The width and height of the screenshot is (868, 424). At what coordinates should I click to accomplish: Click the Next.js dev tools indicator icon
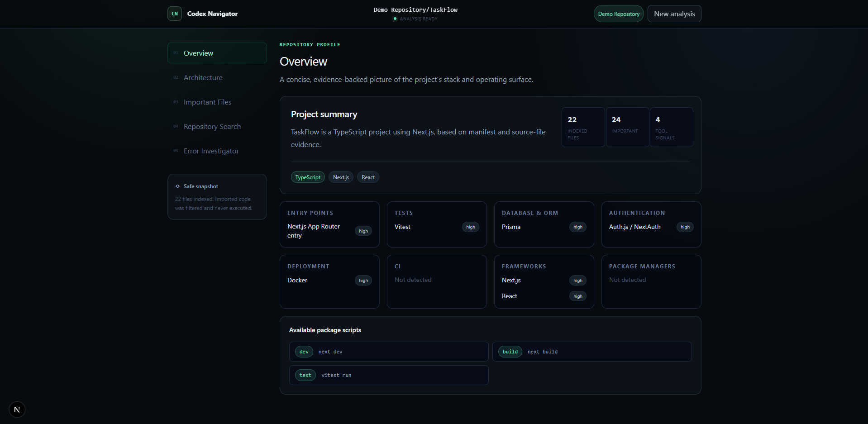click(x=17, y=410)
